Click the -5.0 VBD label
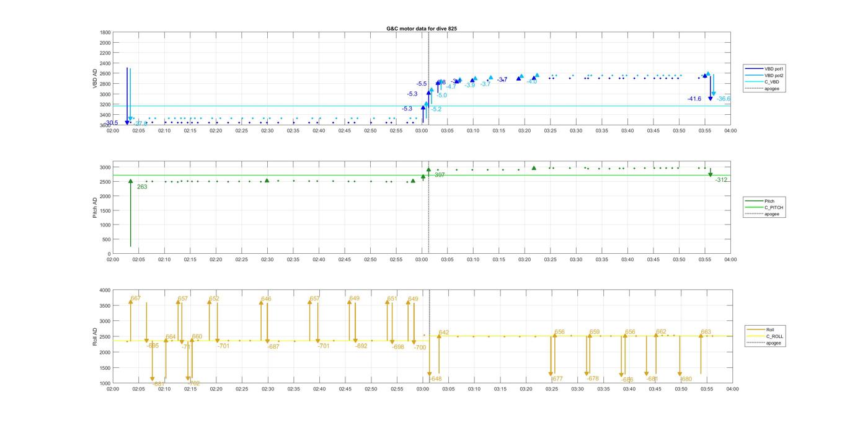 441,96
